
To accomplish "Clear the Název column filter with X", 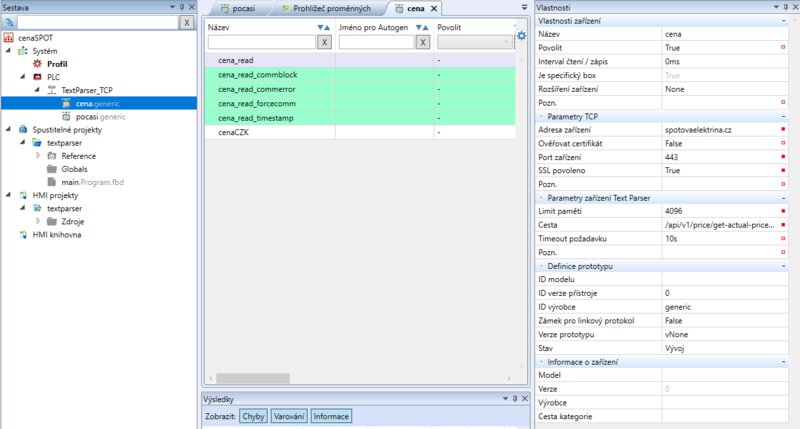I will (x=324, y=43).
